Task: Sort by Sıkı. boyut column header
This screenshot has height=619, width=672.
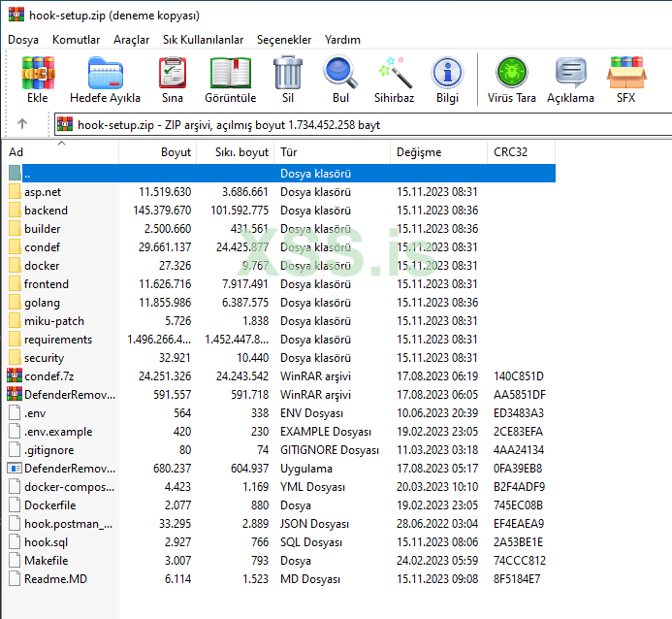Action: (235, 152)
